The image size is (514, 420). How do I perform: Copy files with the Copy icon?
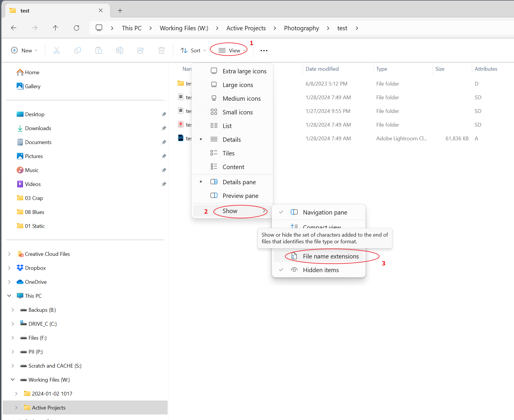click(78, 50)
